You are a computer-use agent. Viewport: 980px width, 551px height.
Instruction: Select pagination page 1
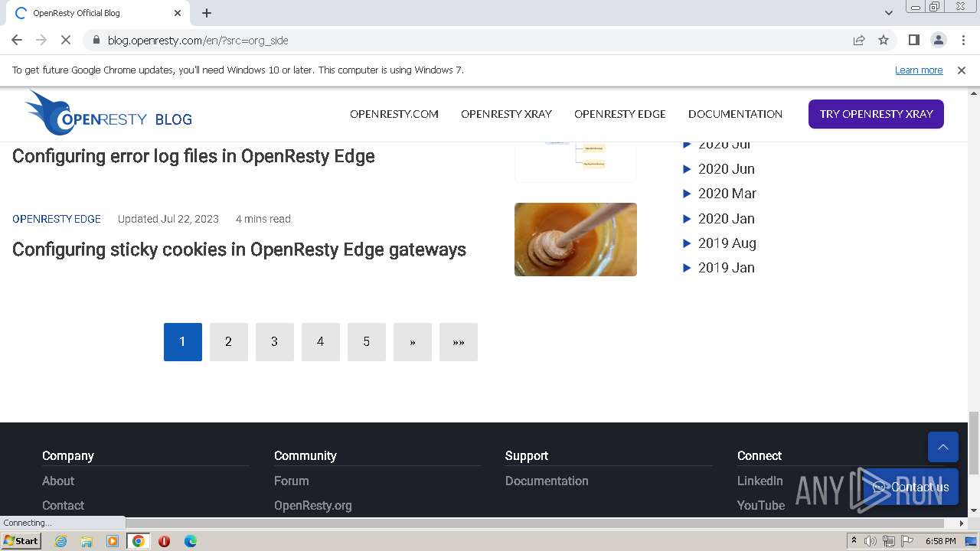[183, 342]
